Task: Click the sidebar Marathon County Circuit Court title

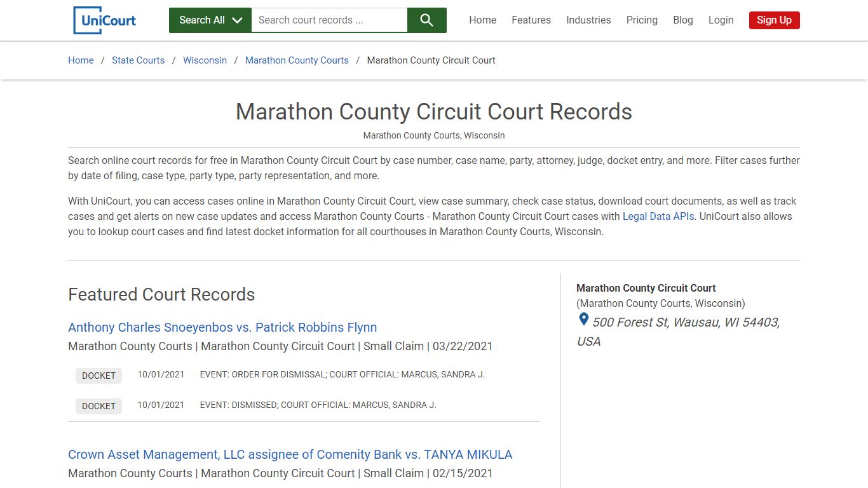Action: click(646, 288)
